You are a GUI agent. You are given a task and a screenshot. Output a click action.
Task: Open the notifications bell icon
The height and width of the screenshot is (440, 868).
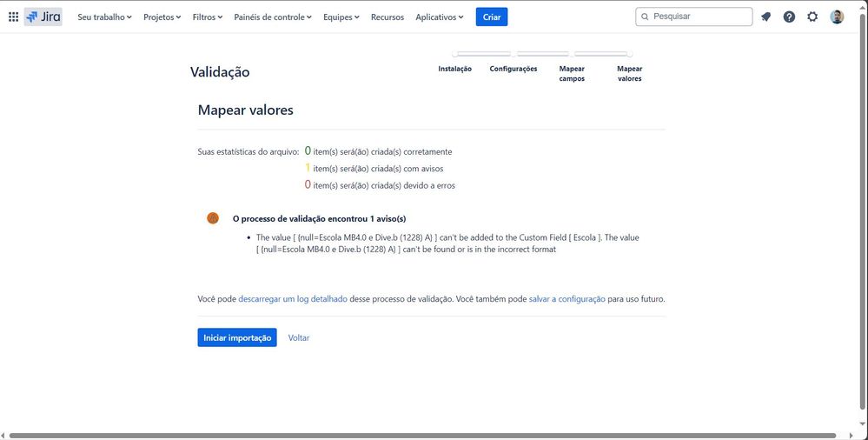click(766, 17)
